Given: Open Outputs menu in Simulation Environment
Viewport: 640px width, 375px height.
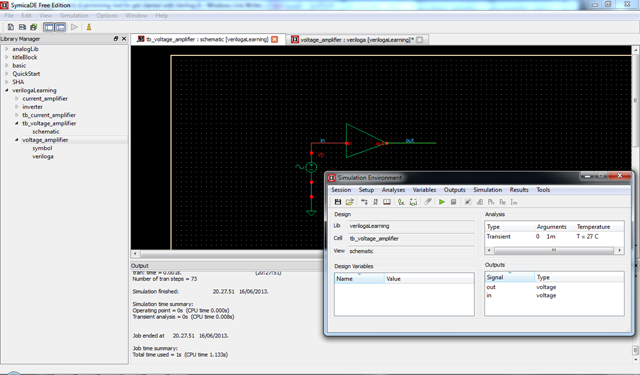Looking at the screenshot, I should pyautogui.click(x=455, y=190).
